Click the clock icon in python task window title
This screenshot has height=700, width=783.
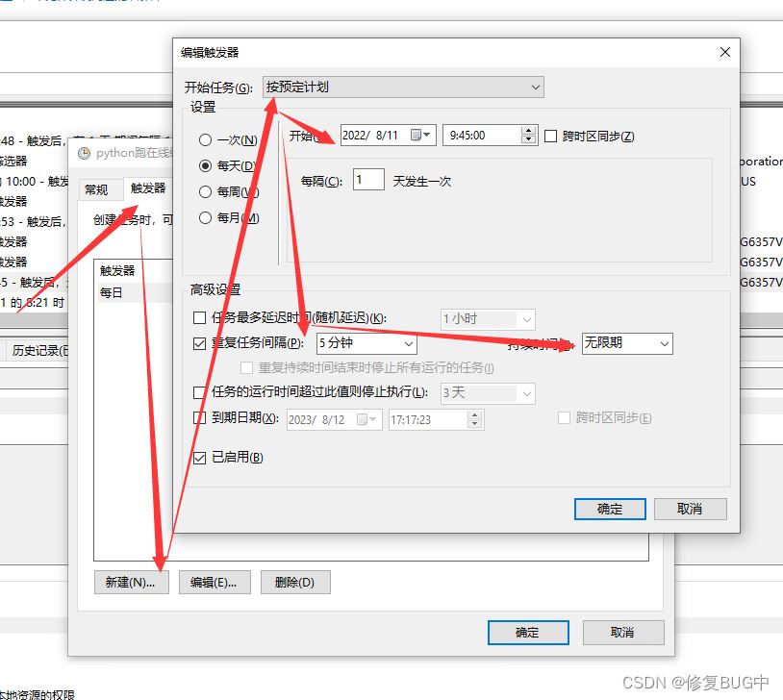84,153
